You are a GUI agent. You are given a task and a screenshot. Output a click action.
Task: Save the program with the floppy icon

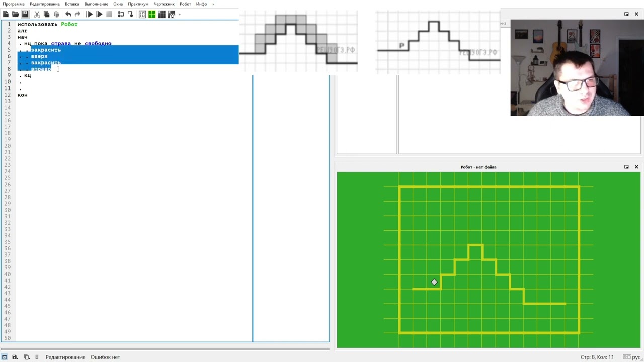pyautogui.click(x=25, y=14)
